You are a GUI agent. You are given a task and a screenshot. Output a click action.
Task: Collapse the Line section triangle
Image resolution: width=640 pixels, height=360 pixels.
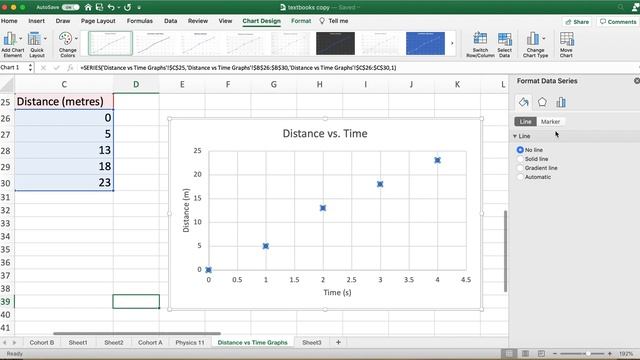515,136
